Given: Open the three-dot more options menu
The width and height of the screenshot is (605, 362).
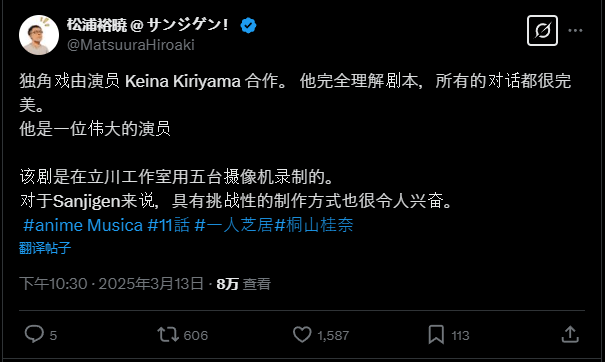Looking at the screenshot, I should click(x=575, y=30).
